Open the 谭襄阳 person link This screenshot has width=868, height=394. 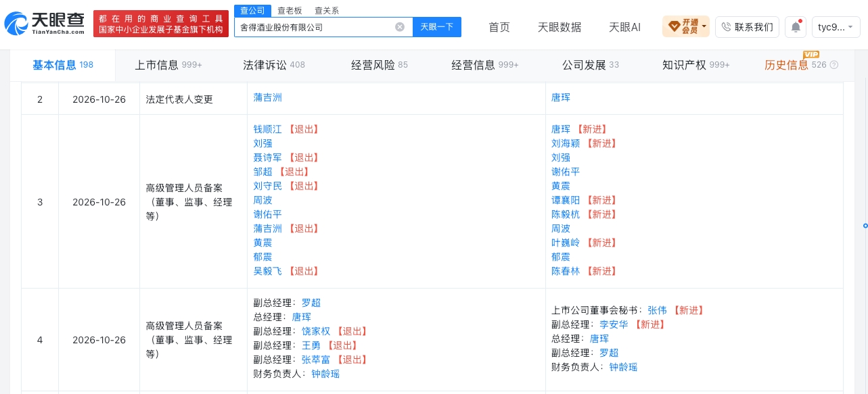pyautogui.click(x=566, y=200)
